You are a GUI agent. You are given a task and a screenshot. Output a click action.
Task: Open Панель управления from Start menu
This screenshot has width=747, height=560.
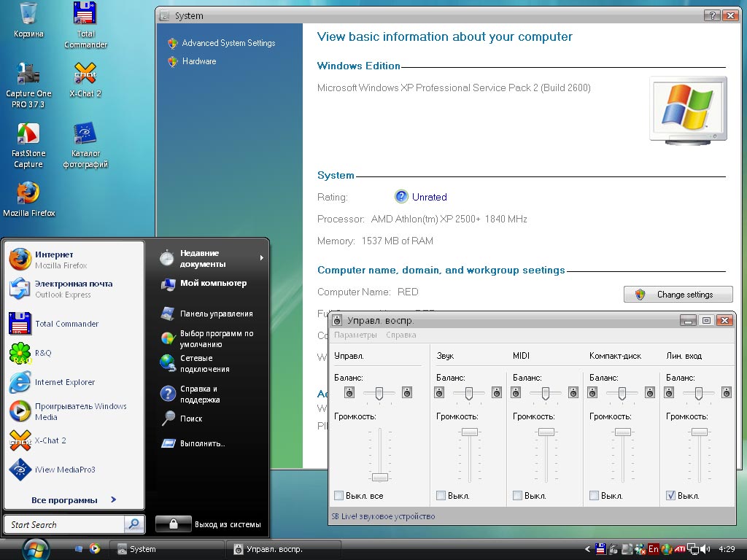pyautogui.click(x=206, y=314)
